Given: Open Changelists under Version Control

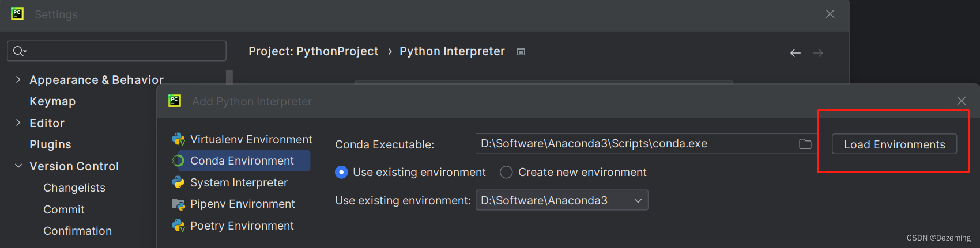Looking at the screenshot, I should pos(74,188).
